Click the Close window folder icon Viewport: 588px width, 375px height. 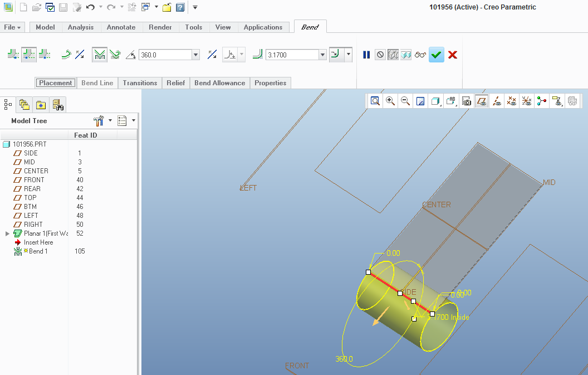point(167,7)
